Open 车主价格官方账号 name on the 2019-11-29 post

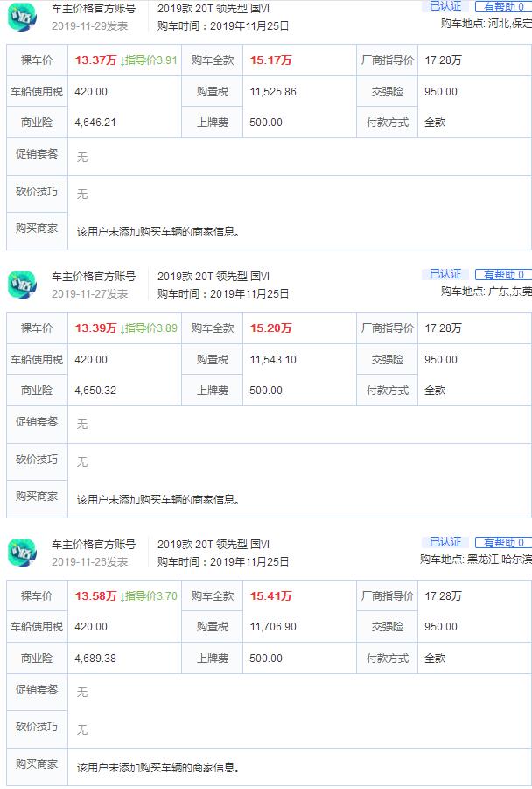click(x=94, y=9)
